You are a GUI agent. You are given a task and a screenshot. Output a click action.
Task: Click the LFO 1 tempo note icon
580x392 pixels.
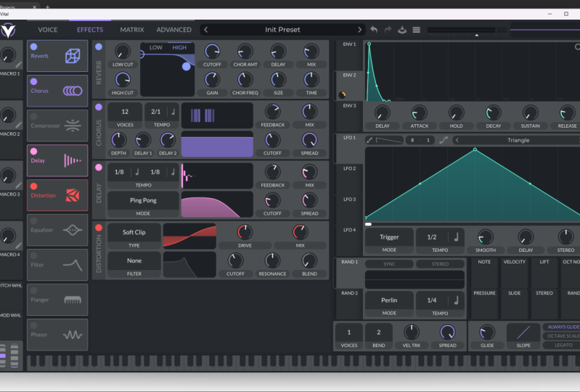[456, 237]
